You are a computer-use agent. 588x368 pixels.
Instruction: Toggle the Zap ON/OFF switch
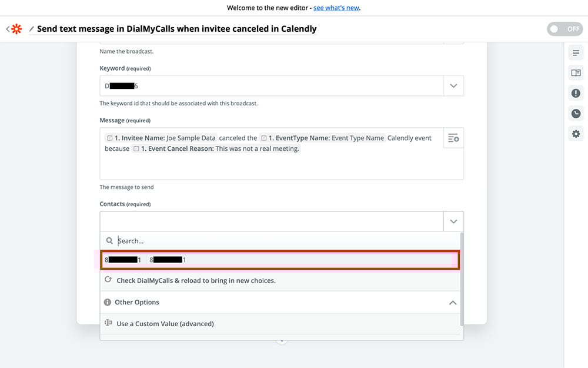coord(564,29)
